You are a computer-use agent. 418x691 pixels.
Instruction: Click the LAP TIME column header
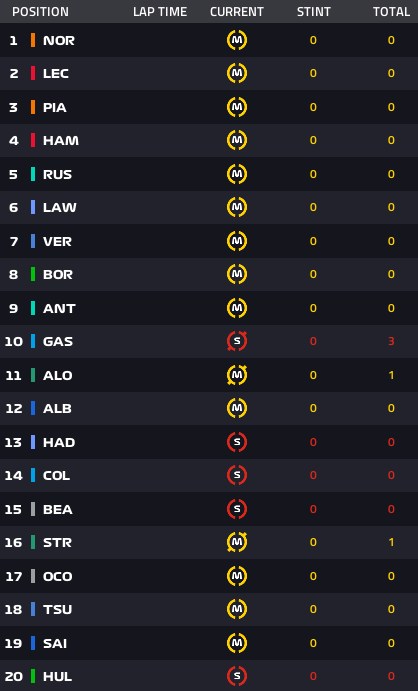(x=160, y=11)
